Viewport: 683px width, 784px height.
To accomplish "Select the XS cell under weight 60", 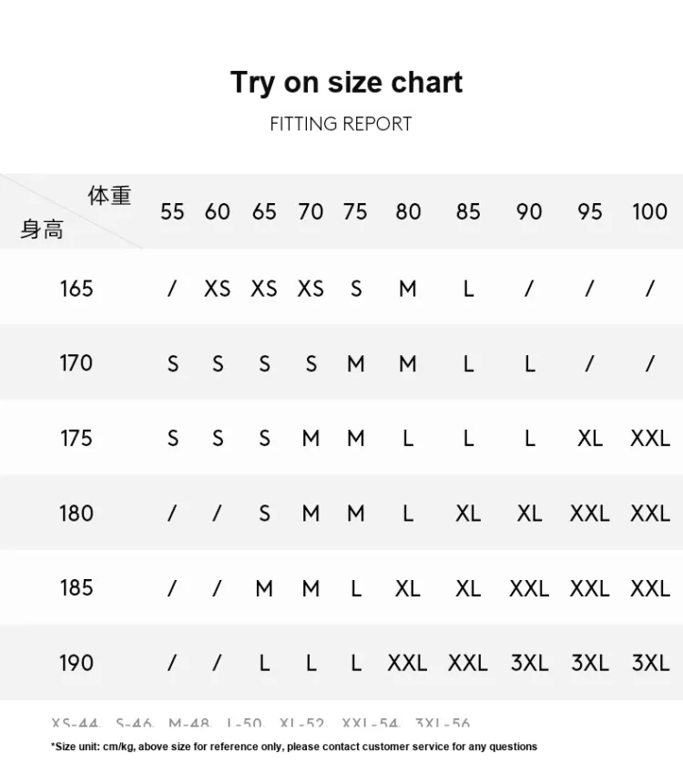I will (x=218, y=289).
